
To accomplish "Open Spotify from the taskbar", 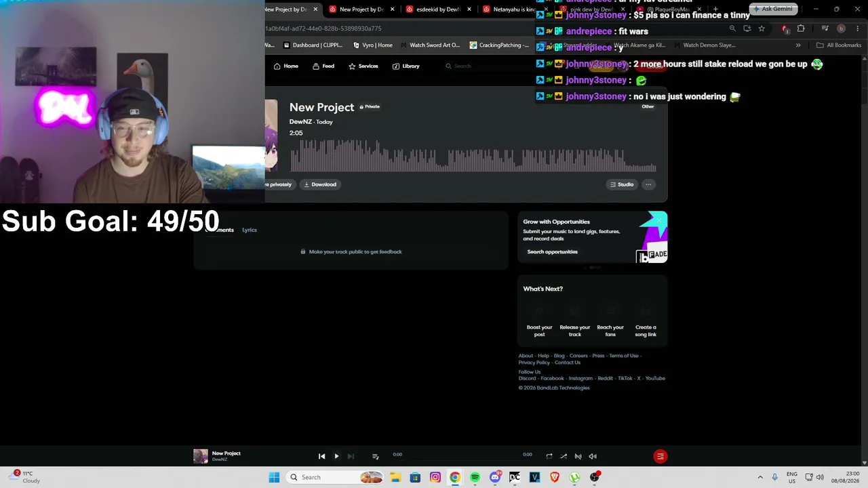I will tap(475, 477).
